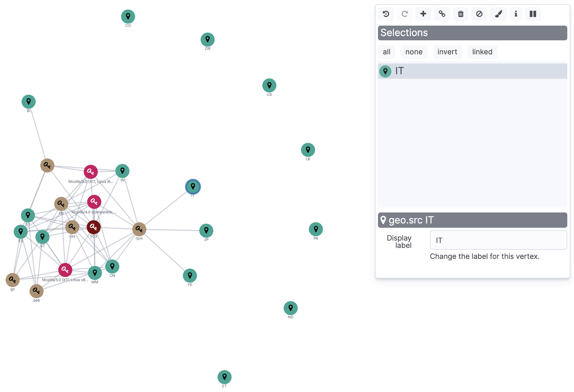Select the YE location node
Image resolution: width=574 pixels, height=392 pixels.
(x=190, y=276)
